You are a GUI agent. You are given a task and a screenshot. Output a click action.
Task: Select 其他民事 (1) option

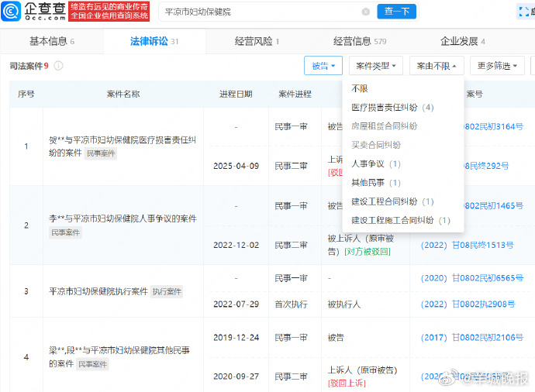[376, 183]
